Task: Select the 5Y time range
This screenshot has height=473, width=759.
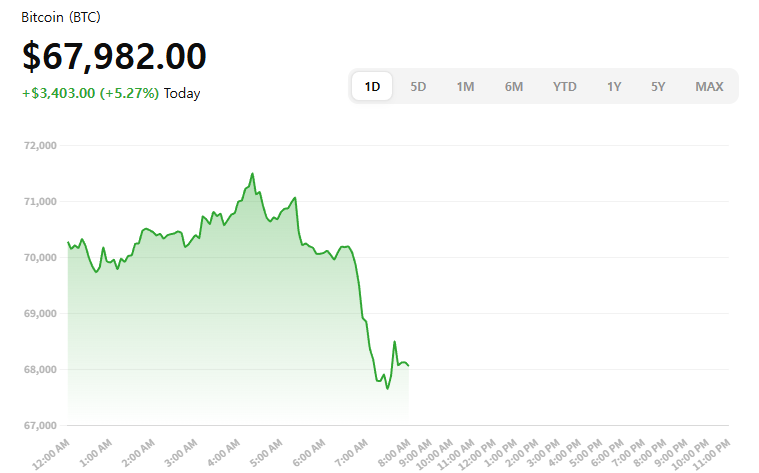Action: pos(658,86)
